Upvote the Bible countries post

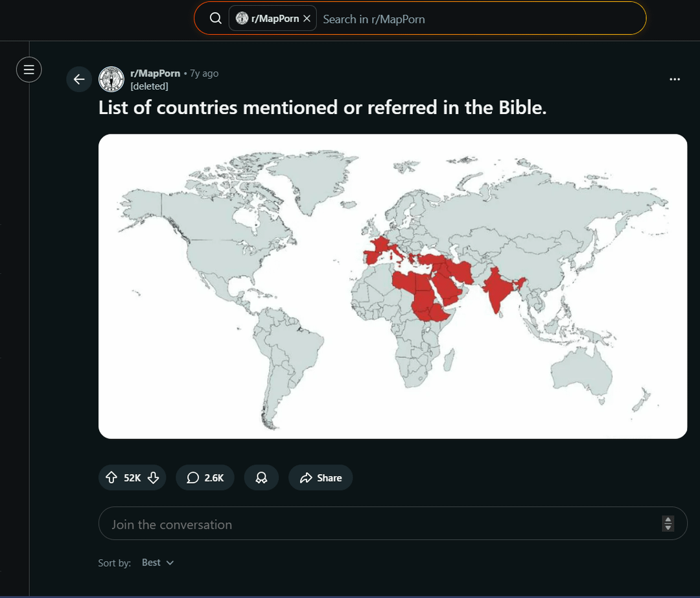111,477
